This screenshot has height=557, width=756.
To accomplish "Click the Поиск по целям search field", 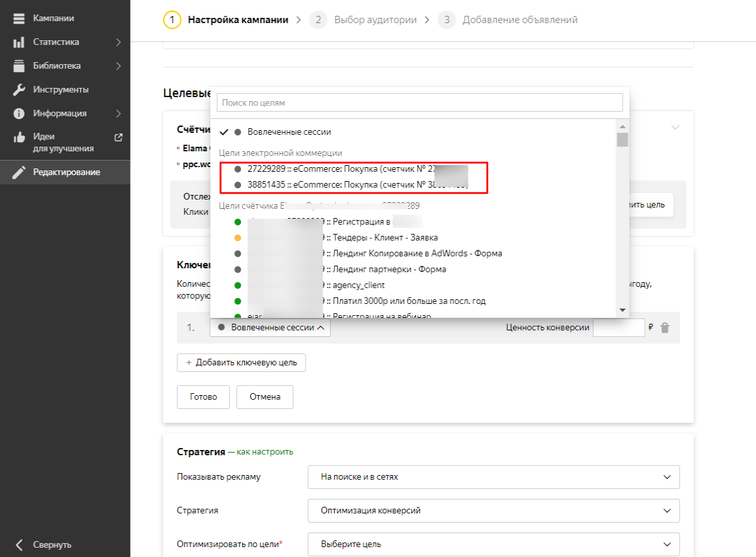I will [x=419, y=103].
